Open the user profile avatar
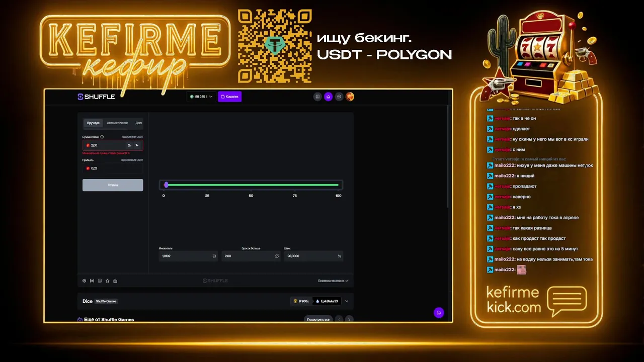This screenshot has height=362, width=644. point(350,97)
